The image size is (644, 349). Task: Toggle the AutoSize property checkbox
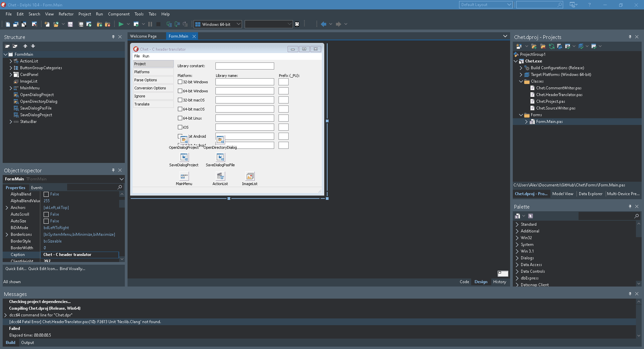(46, 221)
